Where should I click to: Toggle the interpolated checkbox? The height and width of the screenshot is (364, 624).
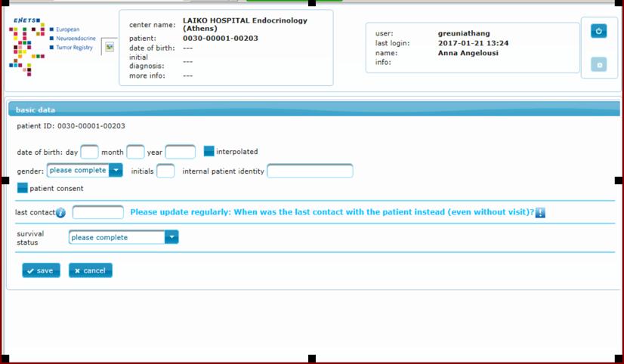(x=209, y=151)
